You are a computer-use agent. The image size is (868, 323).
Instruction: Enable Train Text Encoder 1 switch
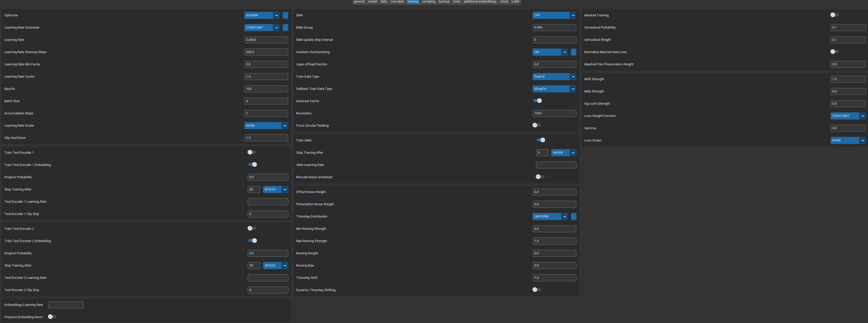click(252, 152)
